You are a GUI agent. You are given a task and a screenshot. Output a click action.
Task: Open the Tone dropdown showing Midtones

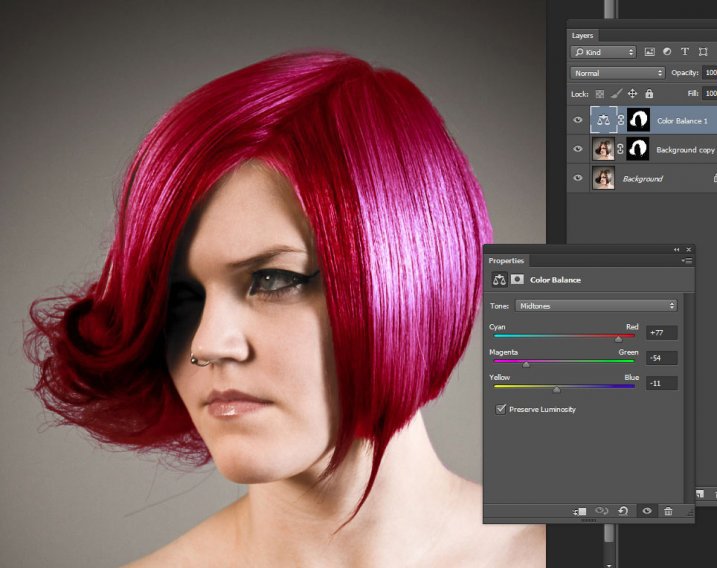(597, 305)
